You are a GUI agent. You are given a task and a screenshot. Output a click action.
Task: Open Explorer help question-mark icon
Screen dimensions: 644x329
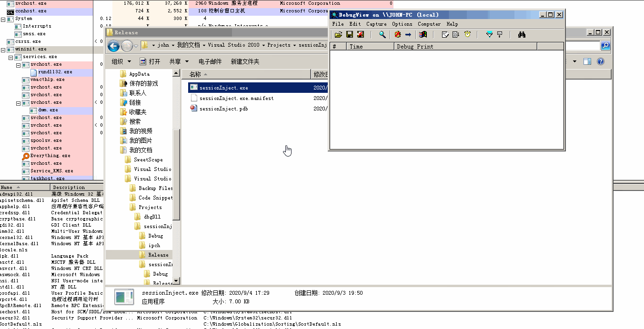tap(601, 61)
